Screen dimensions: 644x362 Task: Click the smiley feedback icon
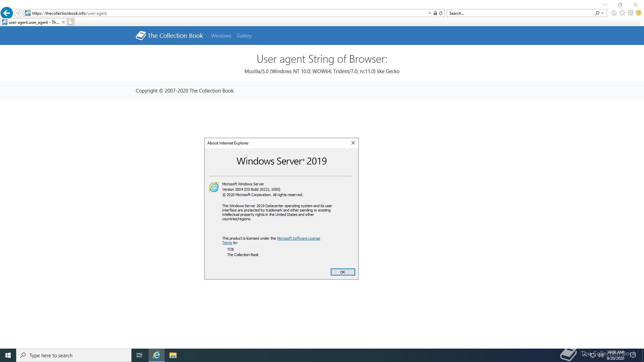639,13
